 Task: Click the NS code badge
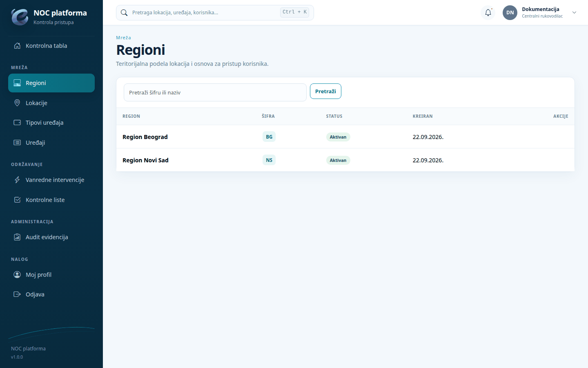click(269, 160)
